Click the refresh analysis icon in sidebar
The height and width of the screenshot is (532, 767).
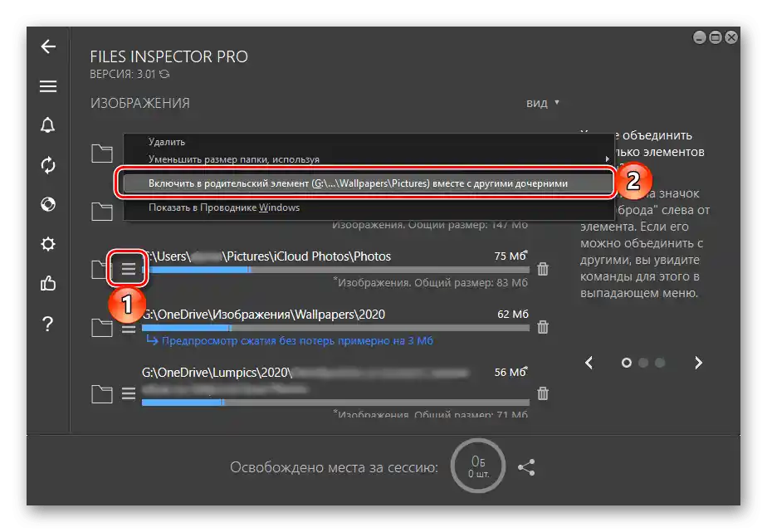click(48, 165)
